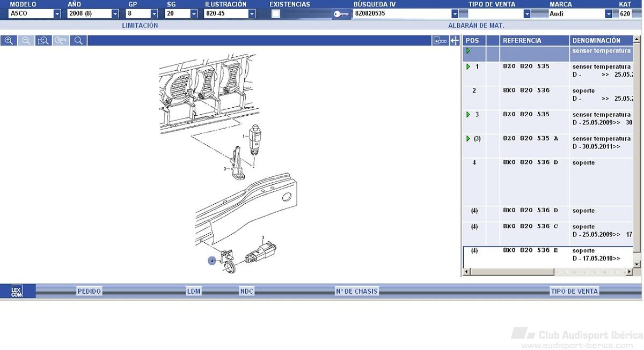The image size is (644, 350).
Task: Expand the SG dropdown showing 20
Action: tap(194, 14)
